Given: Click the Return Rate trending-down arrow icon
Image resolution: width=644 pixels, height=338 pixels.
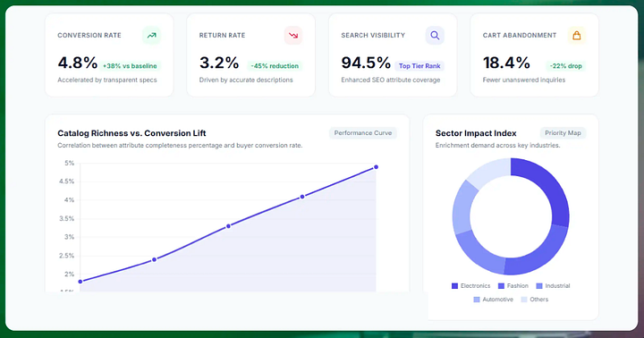Looking at the screenshot, I should click(293, 35).
